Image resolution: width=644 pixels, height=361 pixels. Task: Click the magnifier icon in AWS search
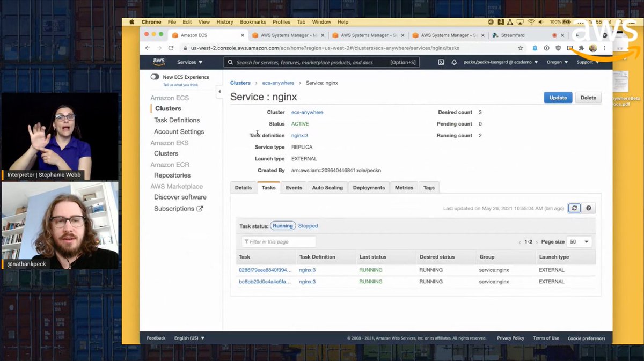coord(230,62)
